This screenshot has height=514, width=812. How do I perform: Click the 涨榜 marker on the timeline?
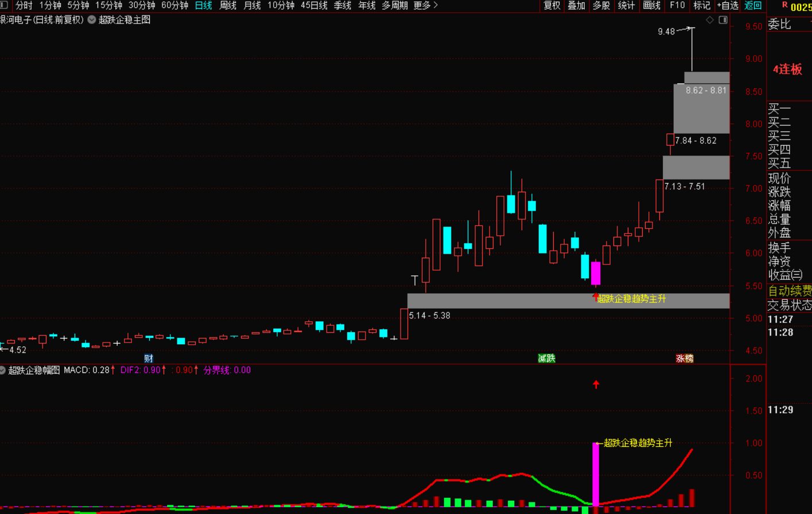(685, 359)
